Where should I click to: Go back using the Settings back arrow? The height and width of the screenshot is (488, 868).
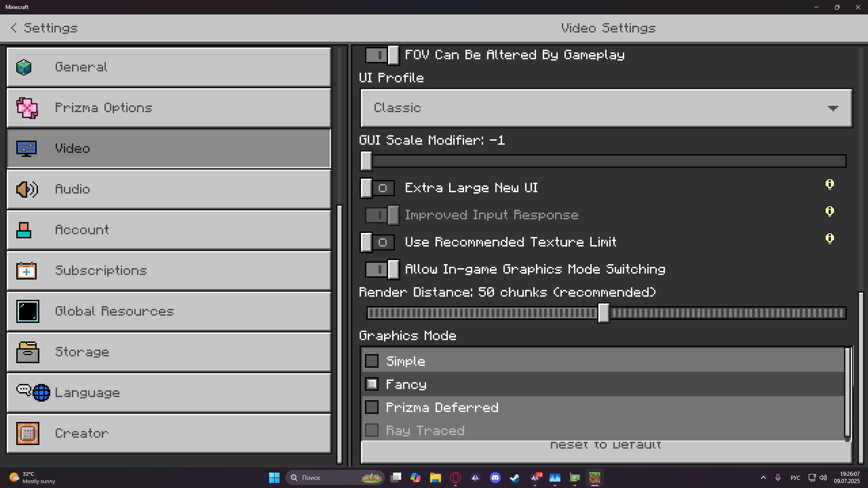[14, 28]
